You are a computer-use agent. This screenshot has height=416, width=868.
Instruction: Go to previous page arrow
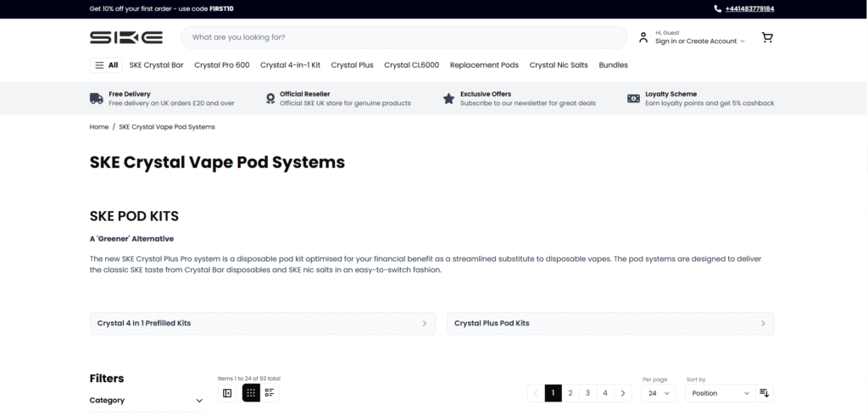pyautogui.click(x=536, y=393)
